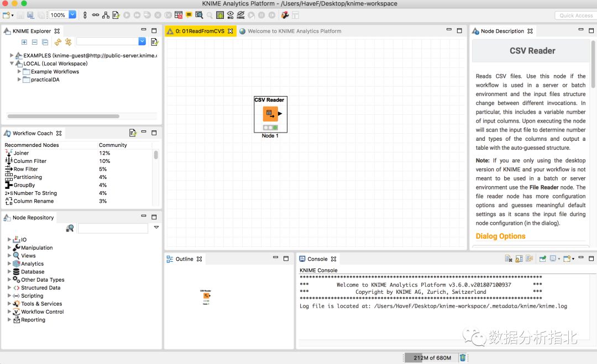This screenshot has height=364, width=597.
Task: Click the Dialog Options heading
Action: [x=500, y=236]
